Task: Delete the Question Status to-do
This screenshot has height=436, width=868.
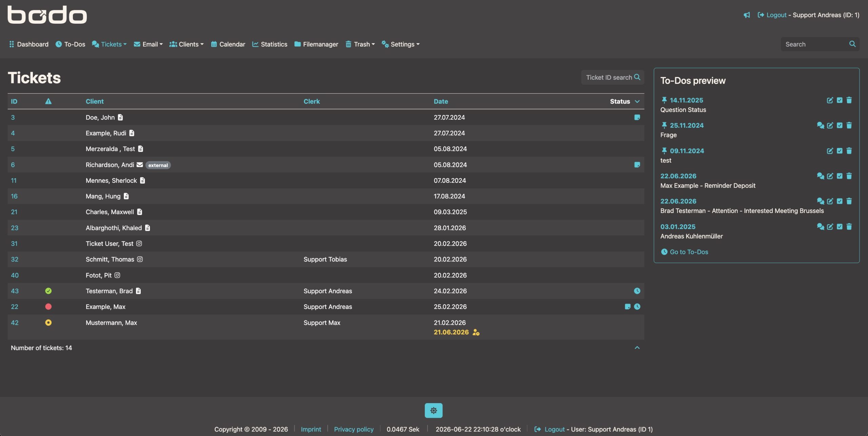Action: (849, 100)
